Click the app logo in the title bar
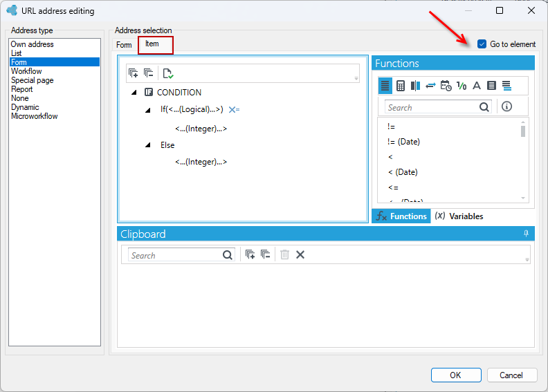 coord(12,10)
